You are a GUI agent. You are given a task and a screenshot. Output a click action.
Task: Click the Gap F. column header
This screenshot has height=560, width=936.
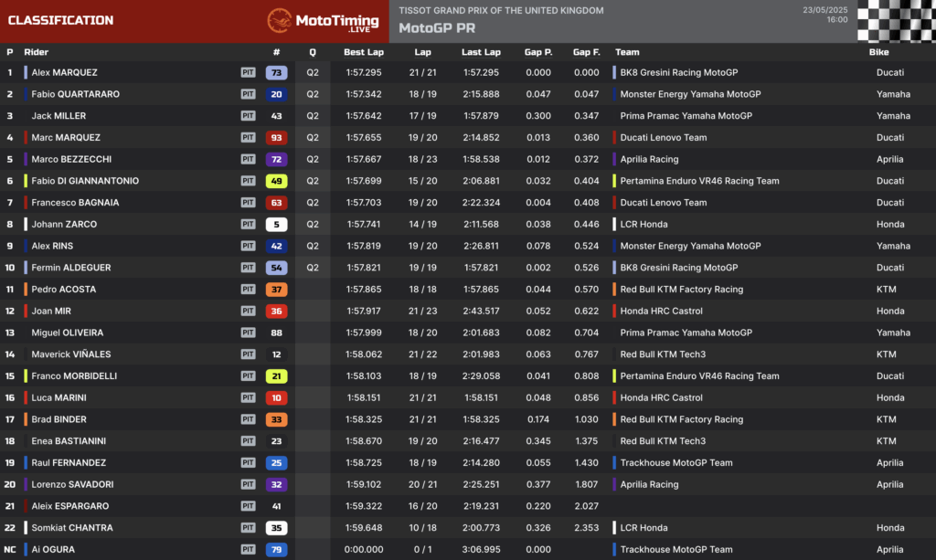click(586, 52)
